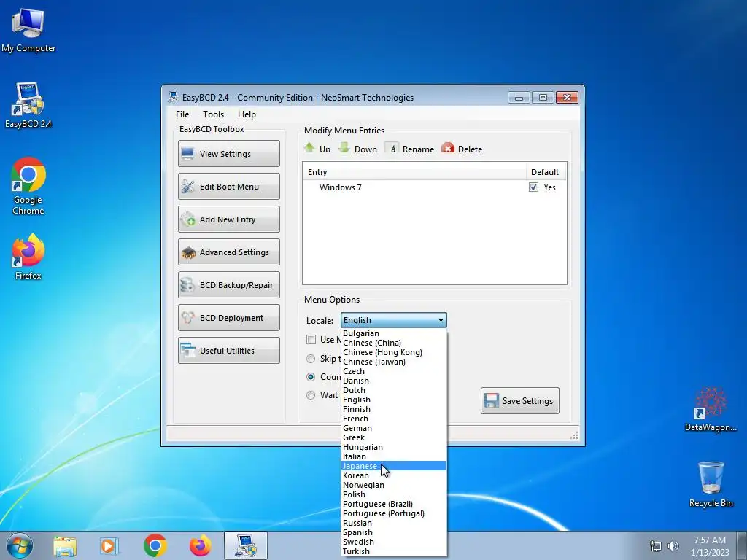Toggle the Default checkbox for Windows 7
Image resolution: width=747 pixels, height=560 pixels.
coord(533,187)
